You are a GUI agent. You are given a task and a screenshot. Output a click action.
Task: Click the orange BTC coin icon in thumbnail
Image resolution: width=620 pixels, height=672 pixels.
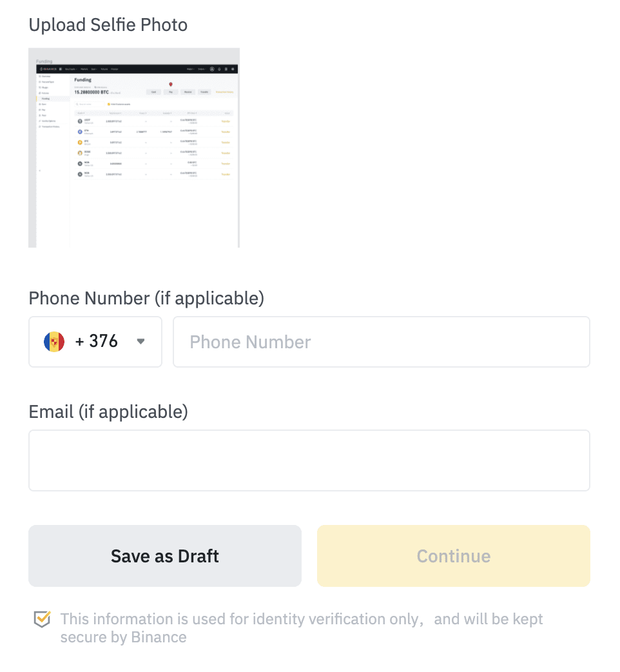click(x=80, y=143)
